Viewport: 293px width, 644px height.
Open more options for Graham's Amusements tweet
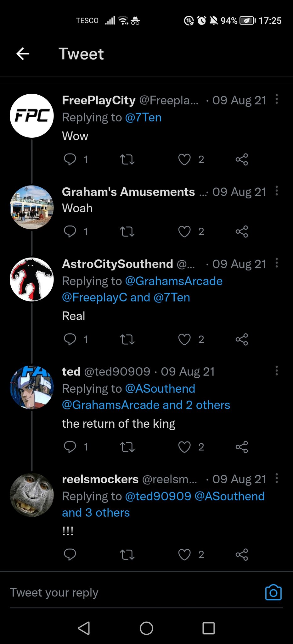pyautogui.click(x=277, y=191)
